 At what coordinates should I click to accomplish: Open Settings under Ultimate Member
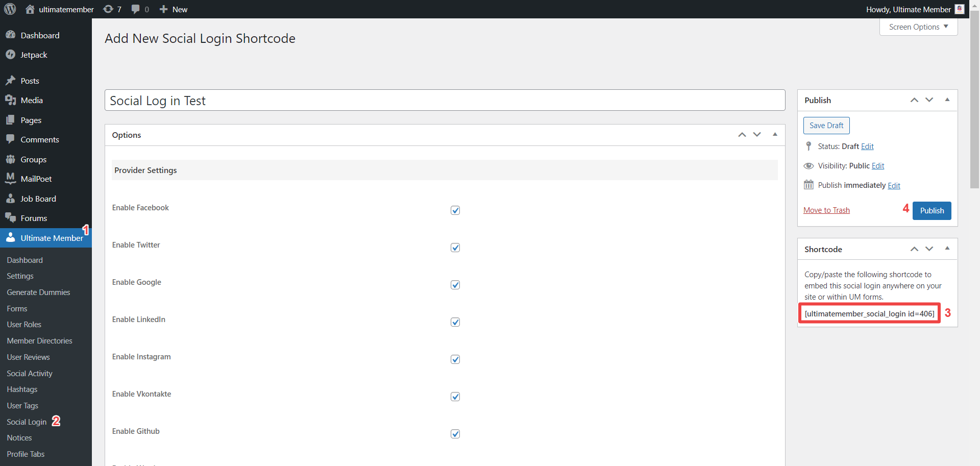pyautogui.click(x=20, y=276)
